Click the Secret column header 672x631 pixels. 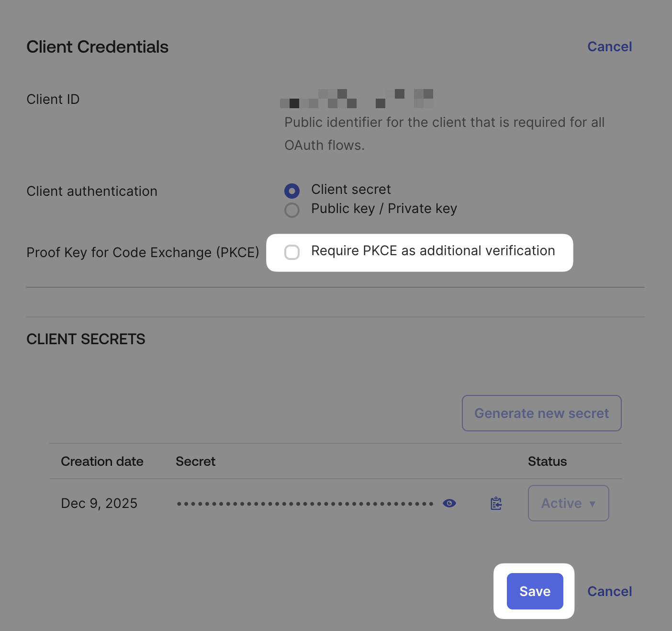point(195,461)
